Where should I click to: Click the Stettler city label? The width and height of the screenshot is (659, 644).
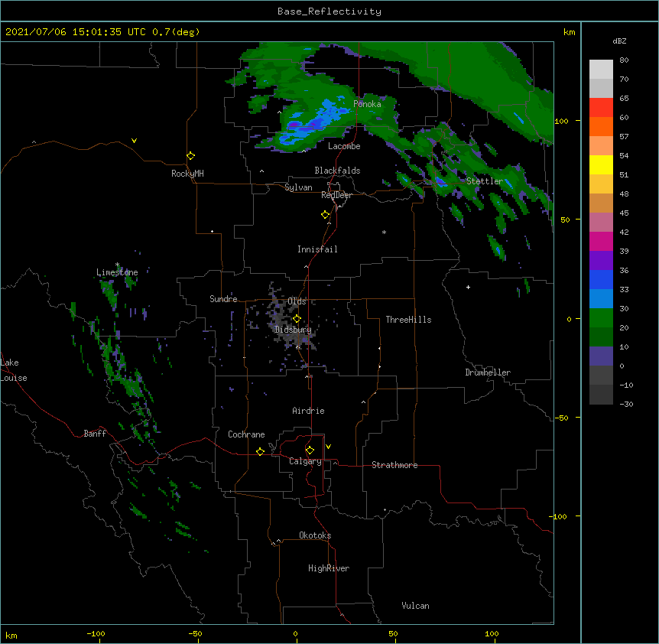[485, 181]
